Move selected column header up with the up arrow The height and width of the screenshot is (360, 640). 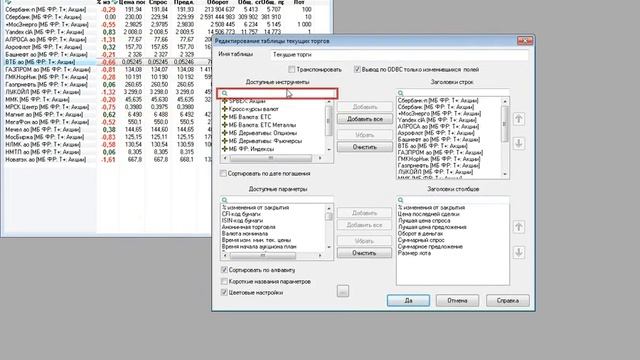[x=519, y=227]
